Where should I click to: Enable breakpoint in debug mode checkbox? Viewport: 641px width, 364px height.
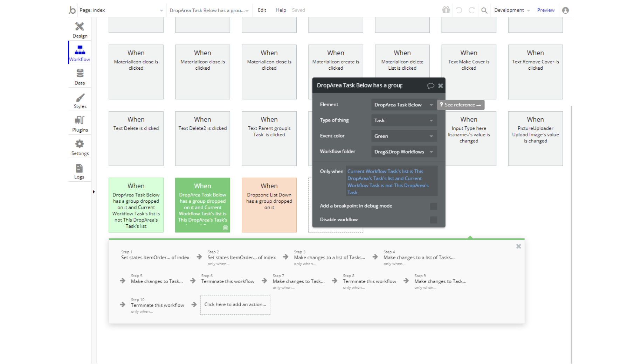434,206
